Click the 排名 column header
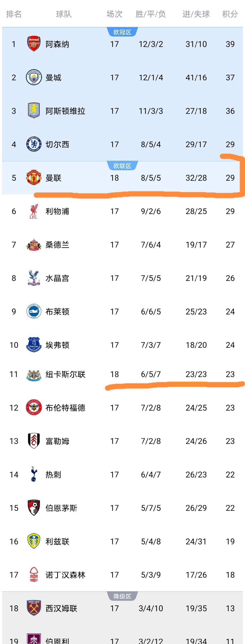The image size is (245, 644). click(x=14, y=14)
